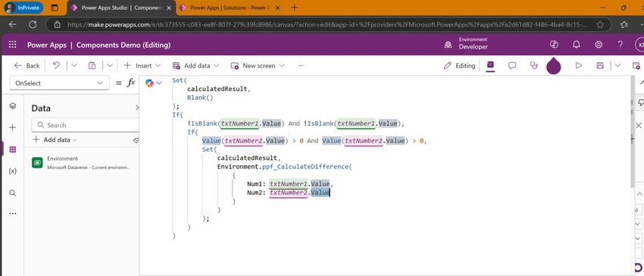The image size is (644, 276).
Task: Open the Environment Developer selector
Action: tap(466, 44)
